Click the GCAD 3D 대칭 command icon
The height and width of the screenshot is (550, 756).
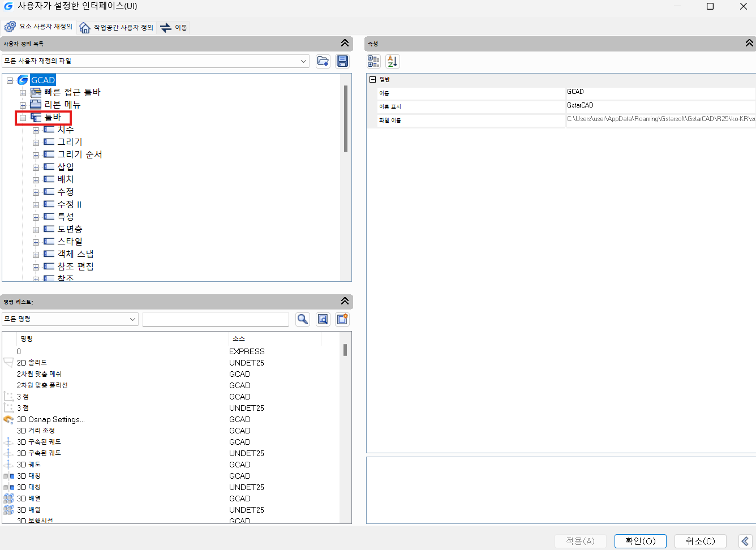coord(8,476)
